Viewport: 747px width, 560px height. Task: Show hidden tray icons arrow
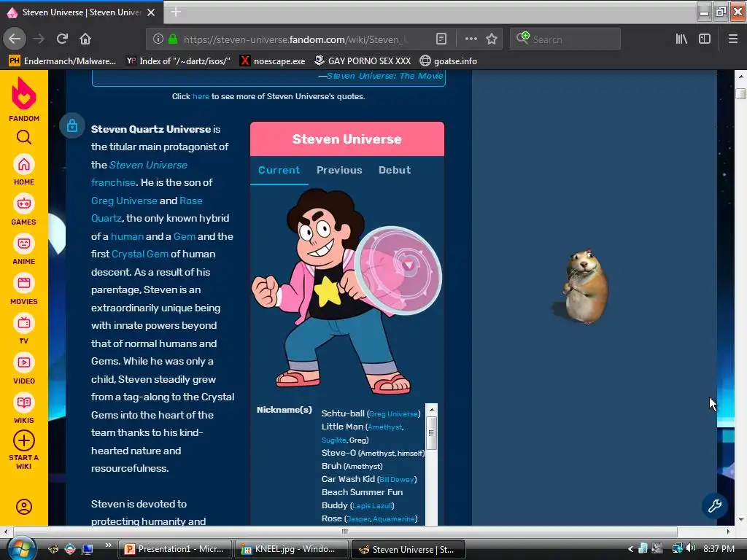(631, 549)
